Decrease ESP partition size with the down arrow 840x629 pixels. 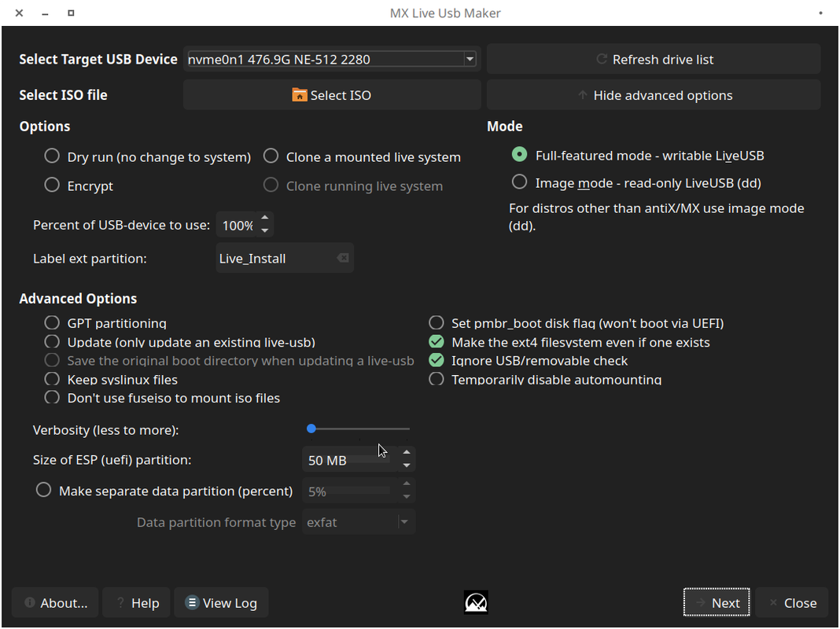click(x=407, y=465)
